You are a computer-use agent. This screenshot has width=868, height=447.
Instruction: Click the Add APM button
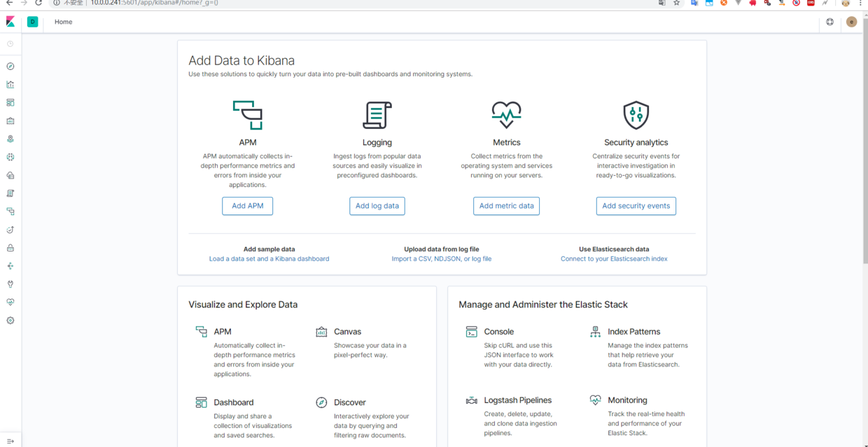(248, 206)
